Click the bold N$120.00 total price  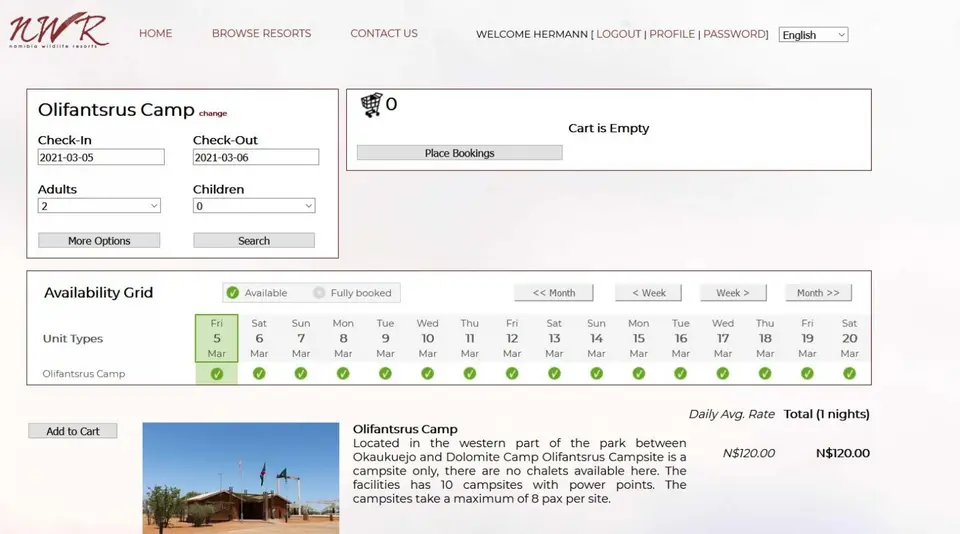coord(842,453)
